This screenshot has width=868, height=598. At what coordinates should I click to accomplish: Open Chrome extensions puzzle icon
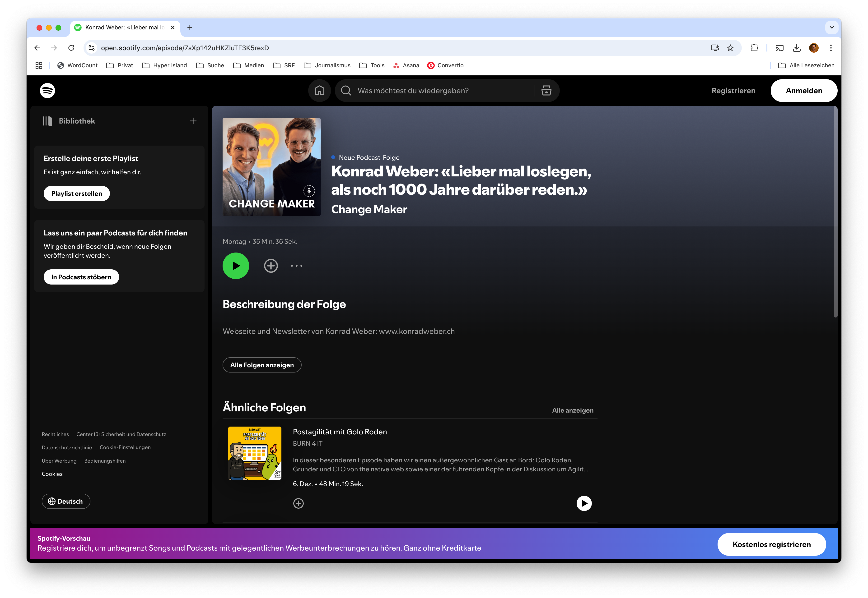754,48
